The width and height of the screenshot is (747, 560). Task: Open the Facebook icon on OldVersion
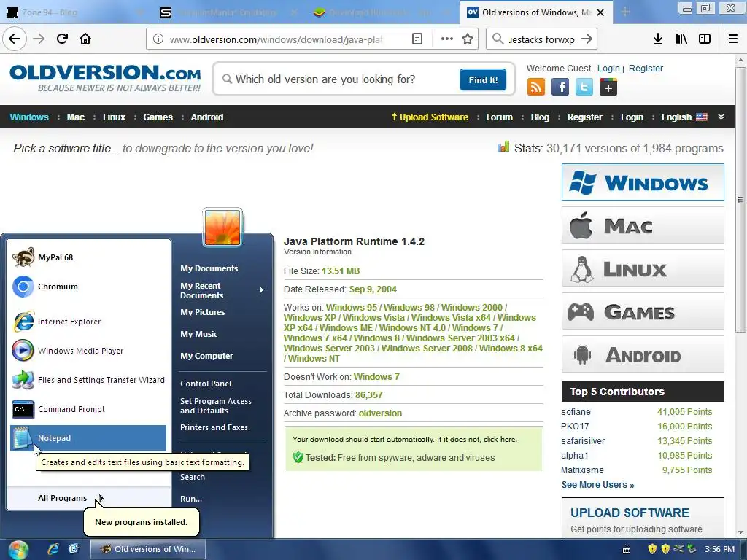[x=560, y=87]
